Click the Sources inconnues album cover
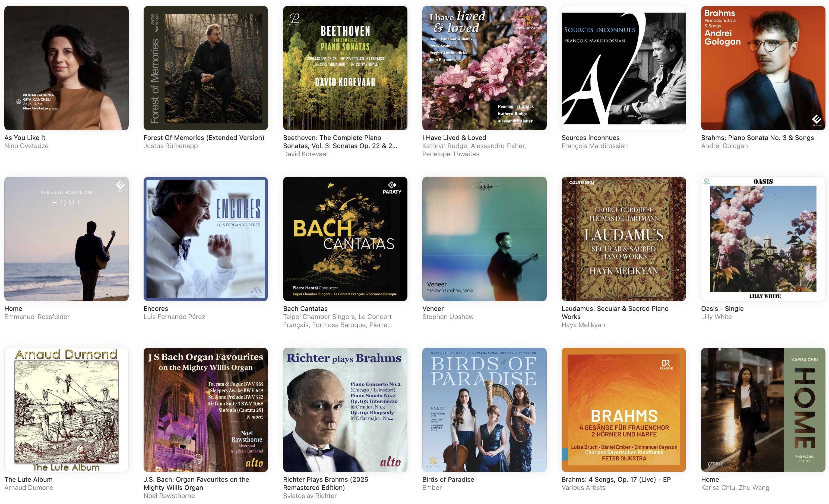The height and width of the screenshot is (504, 829). tap(624, 68)
